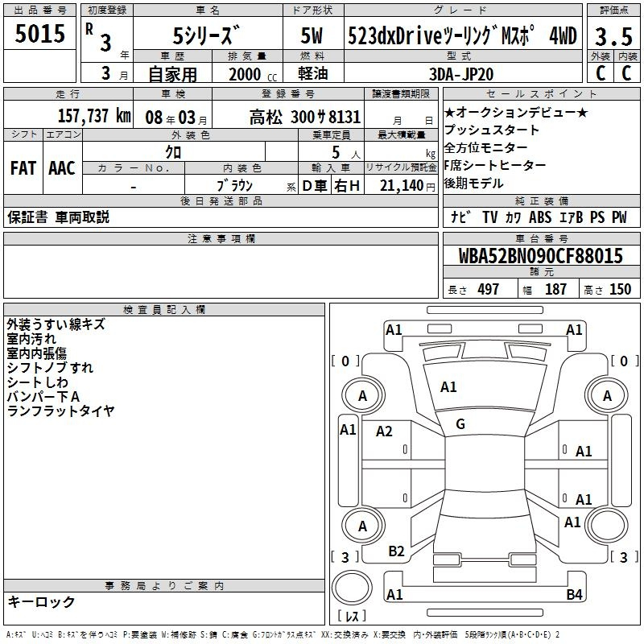Image resolution: width=644 pixels, height=644 pixels.
Task: Click the interior color ブラウン
Action: (234, 186)
